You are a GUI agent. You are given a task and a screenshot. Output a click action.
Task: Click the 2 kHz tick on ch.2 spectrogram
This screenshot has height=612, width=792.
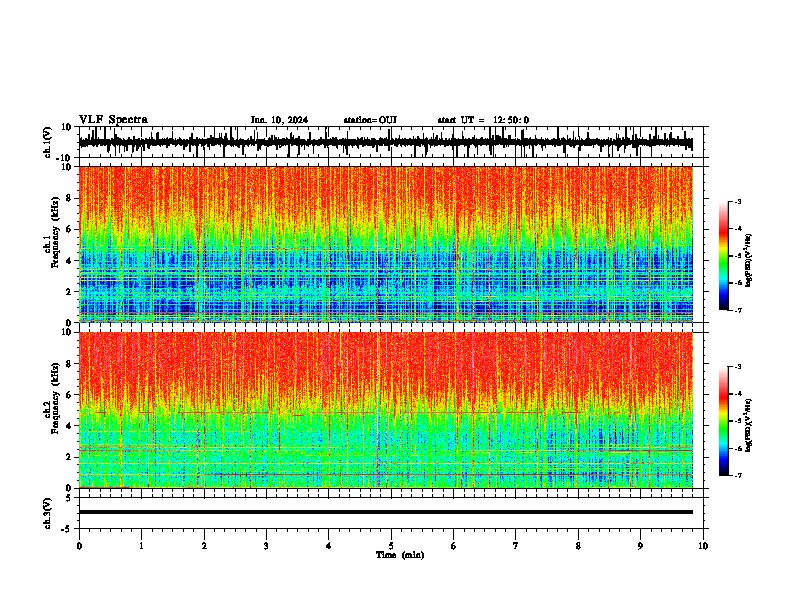[x=69, y=457]
